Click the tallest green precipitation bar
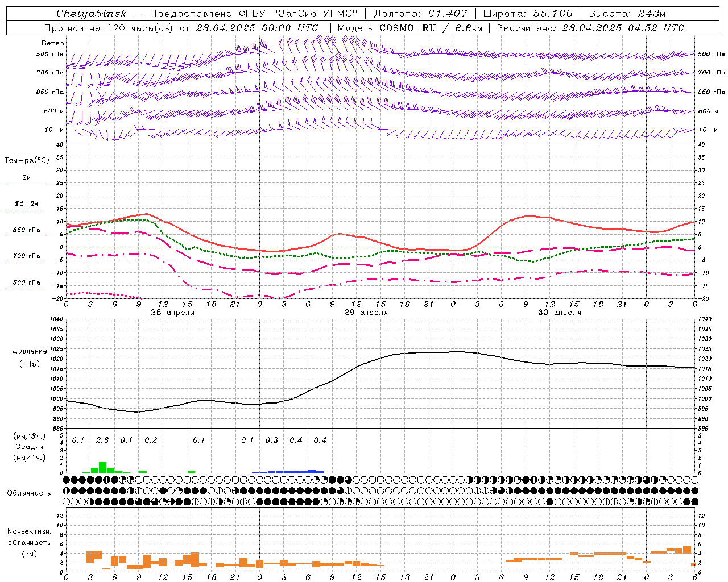 click(103, 467)
